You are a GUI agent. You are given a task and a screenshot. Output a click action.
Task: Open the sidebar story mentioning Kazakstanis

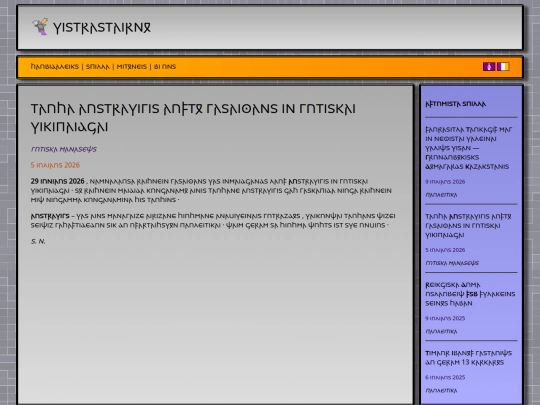(x=469, y=148)
